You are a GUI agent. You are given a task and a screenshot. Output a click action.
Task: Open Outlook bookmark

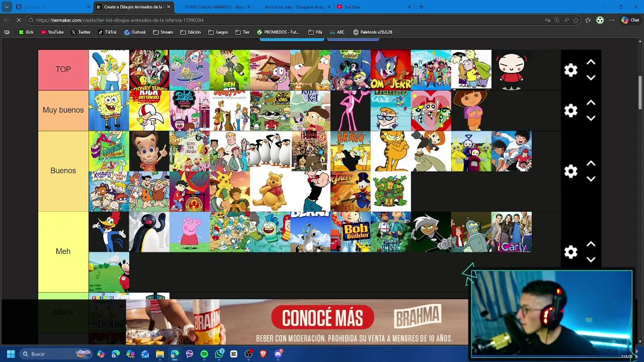(x=135, y=32)
